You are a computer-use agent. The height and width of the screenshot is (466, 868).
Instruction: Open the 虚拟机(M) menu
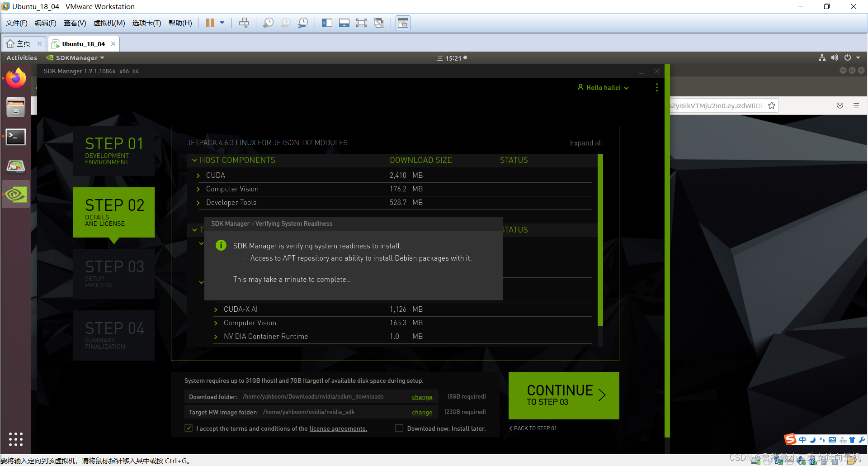(x=109, y=23)
